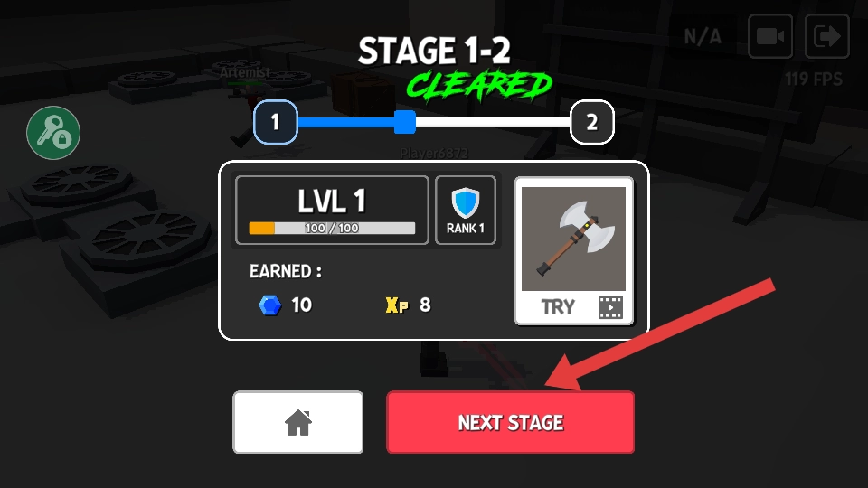Click the double-bladed axe image
Screen dimensions: 868x488
(x=573, y=239)
